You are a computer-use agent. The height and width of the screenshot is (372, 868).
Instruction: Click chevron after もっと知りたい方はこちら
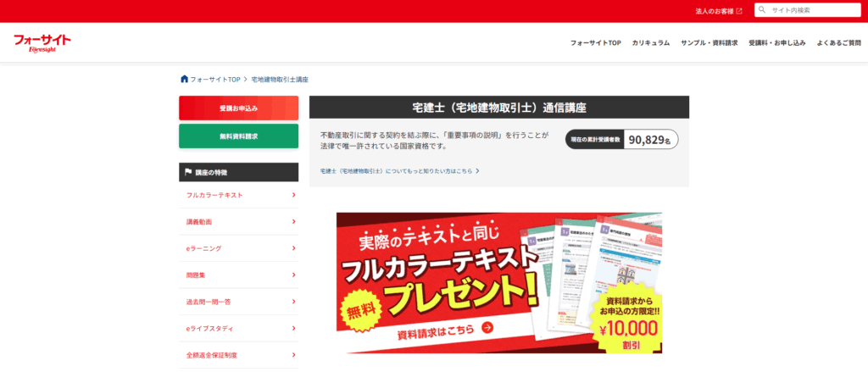(477, 172)
